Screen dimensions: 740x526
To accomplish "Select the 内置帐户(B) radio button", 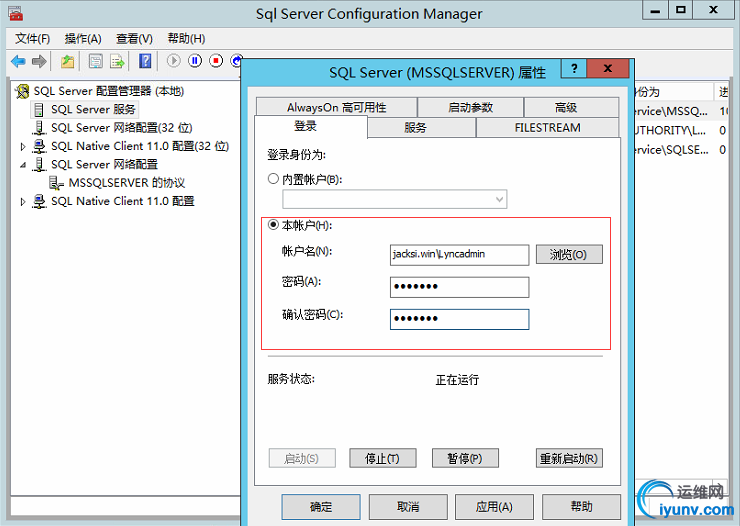I will click(x=273, y=179).
